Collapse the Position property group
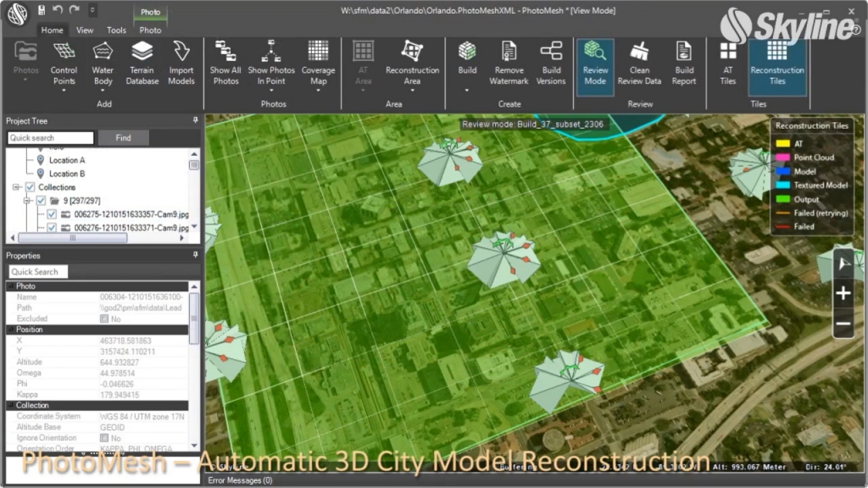The width and height of the screenshot is (868, 488). point(10,330)
